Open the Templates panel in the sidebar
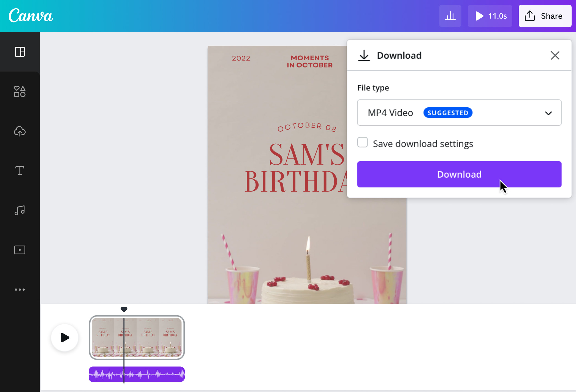Viewport: 576px width, 392px height. point(20,52)
